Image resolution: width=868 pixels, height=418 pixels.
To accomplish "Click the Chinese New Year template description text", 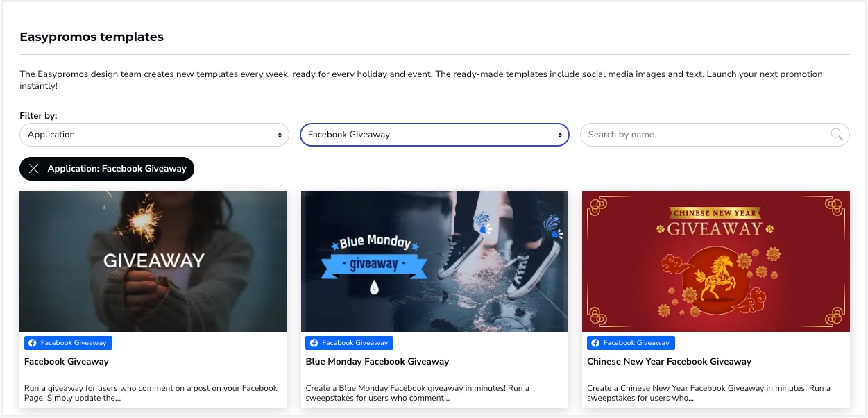I will (x=708, y=393).
